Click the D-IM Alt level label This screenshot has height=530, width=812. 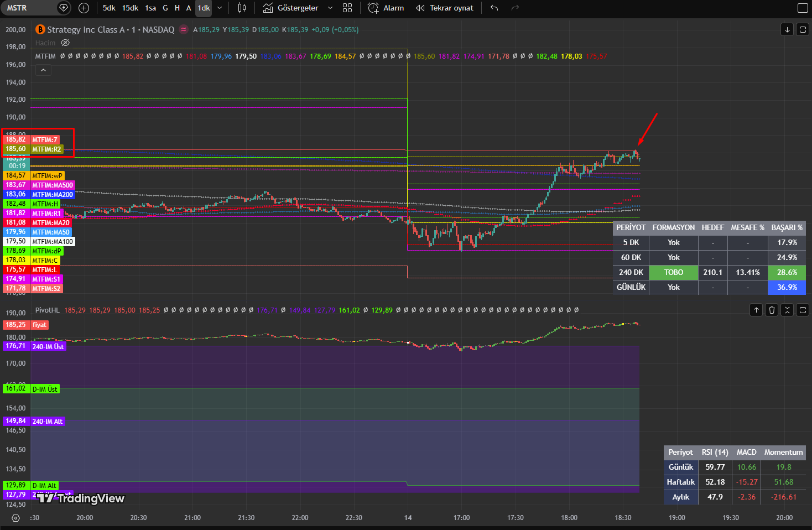[44, 486]
